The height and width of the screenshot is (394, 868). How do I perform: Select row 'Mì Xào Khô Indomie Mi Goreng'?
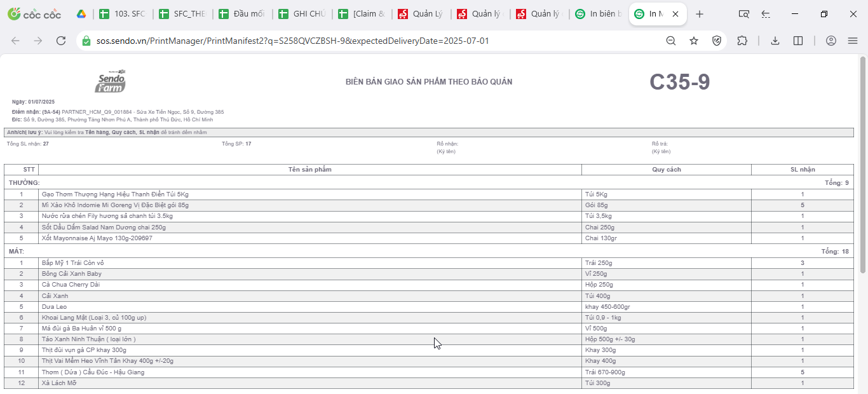(429, 205)
